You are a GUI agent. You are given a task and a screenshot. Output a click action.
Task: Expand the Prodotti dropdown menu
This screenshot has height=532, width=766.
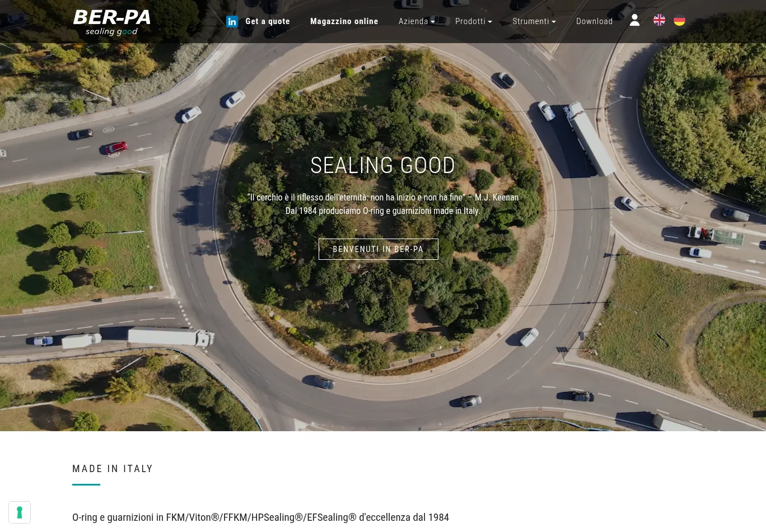473,22
